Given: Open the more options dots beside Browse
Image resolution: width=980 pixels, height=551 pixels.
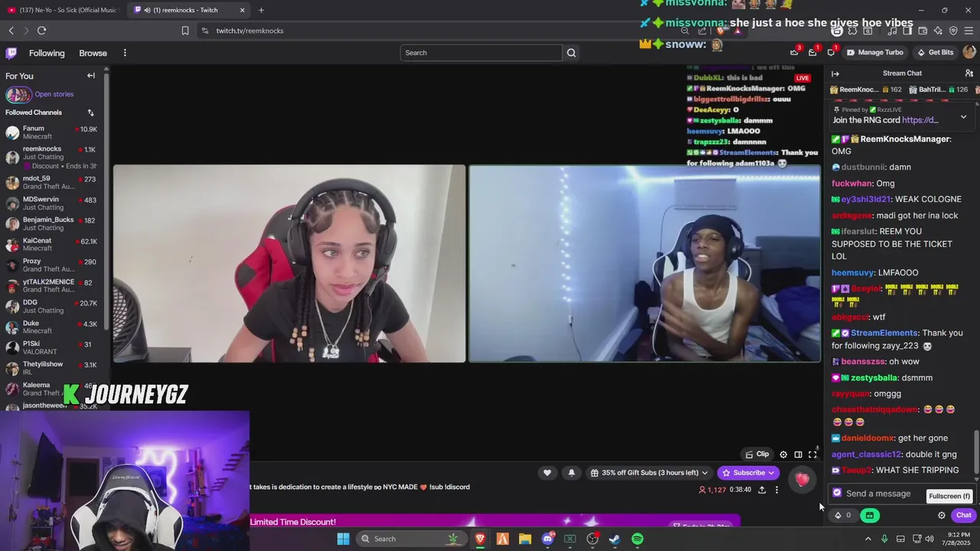Looking at the screenshot, I should click(x=125, y=53).
